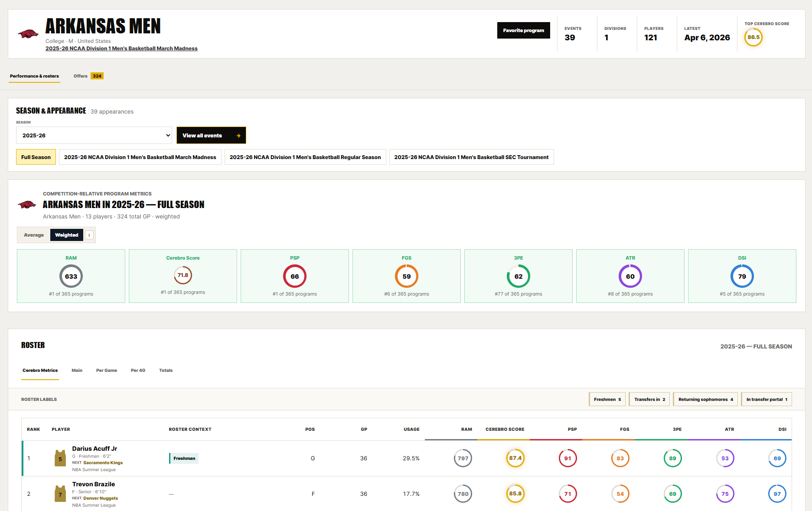Screen dimensions: 812x511
Task: Toggle the Returning sophomores label filter
Action: coord(705,399)
